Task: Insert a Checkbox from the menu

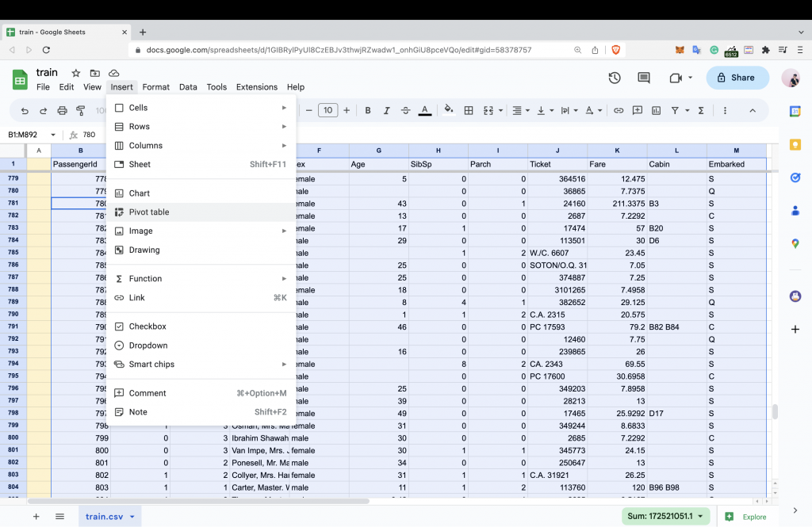Action: tap(201, 327)
